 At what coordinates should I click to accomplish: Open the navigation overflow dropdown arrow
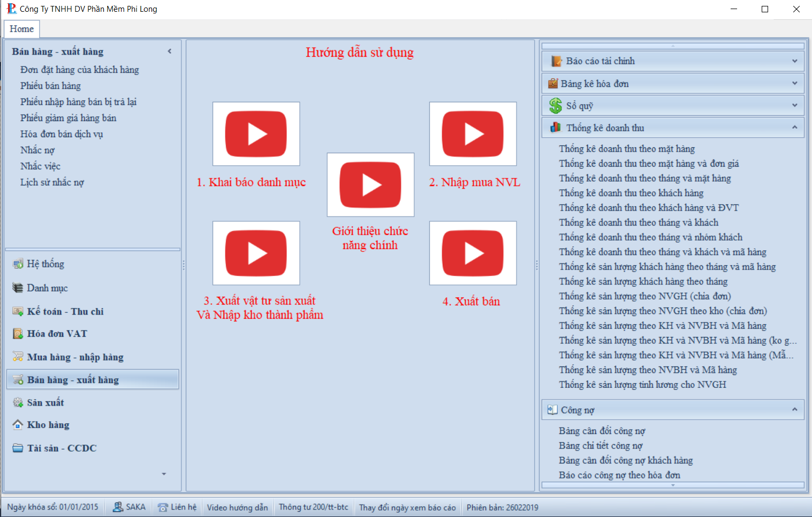(x=164, y=474)
